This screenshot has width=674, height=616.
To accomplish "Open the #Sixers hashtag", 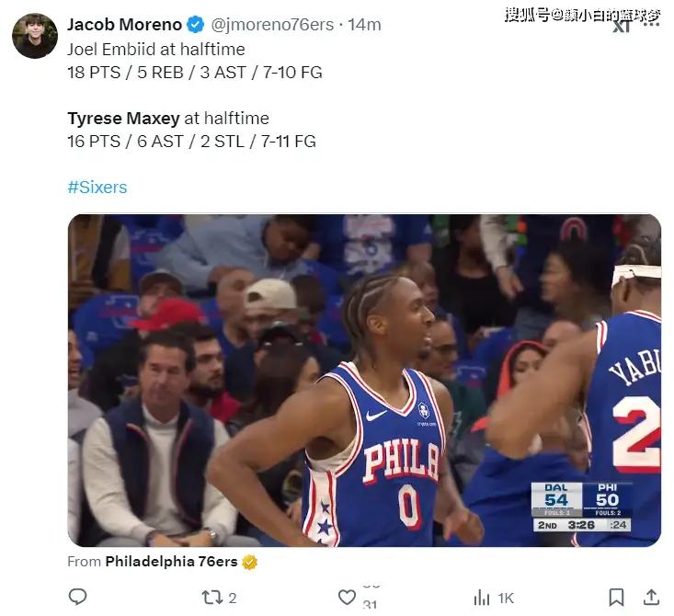I will (x=97, y=188).
